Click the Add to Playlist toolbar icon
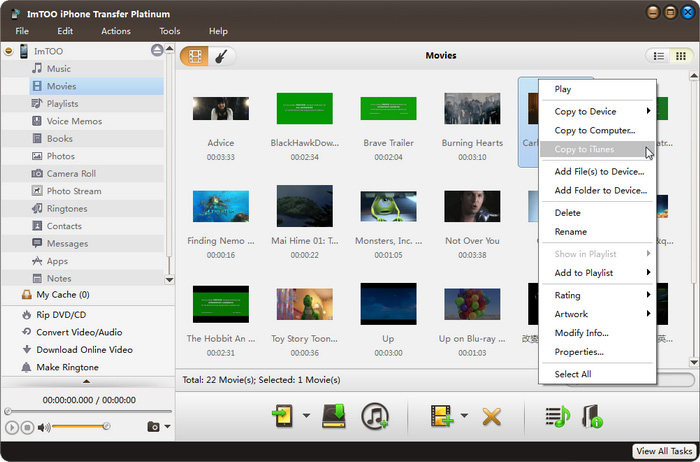 coord(558,416)
